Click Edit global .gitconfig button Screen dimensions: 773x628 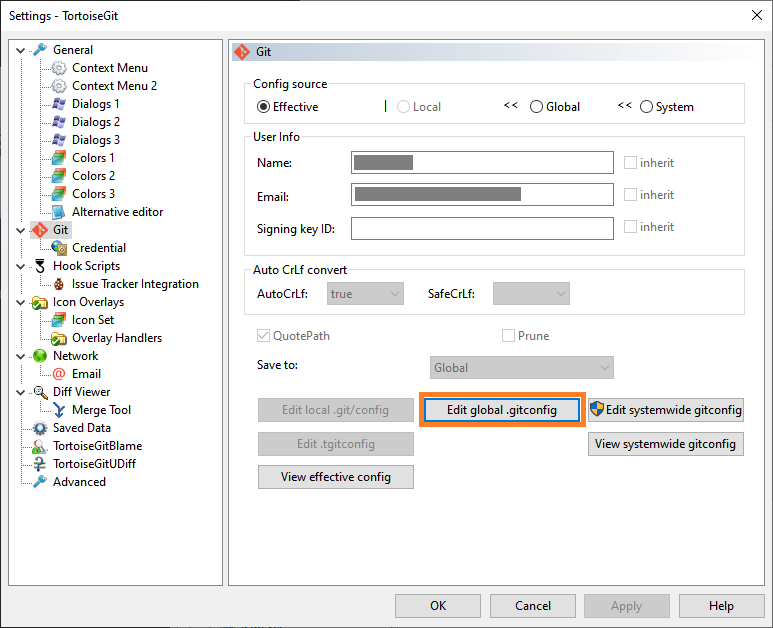pos(500,410)
